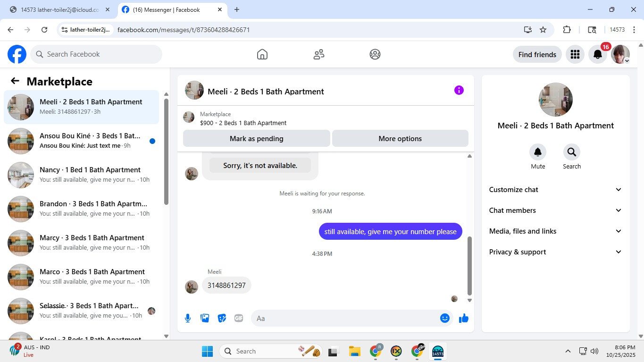Switch to the iCloud lather-toiler2j tab
644x362 pixels.
pyautogui.click(x=59, y=9)
